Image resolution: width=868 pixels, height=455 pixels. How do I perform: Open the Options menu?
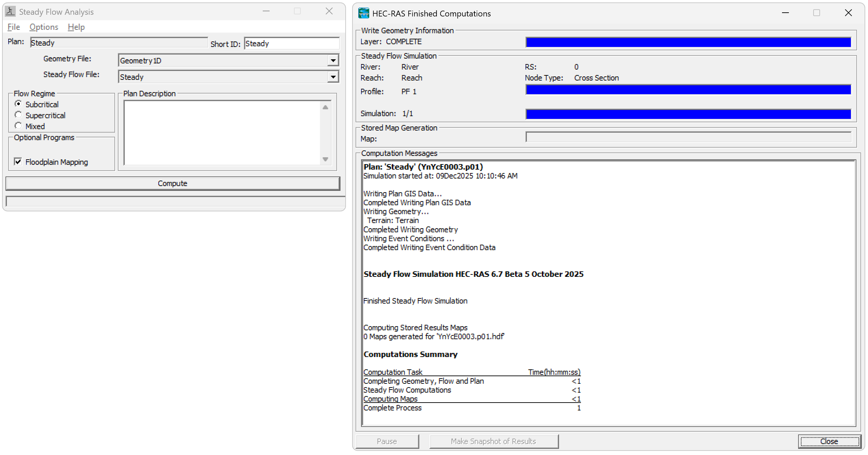44,27
